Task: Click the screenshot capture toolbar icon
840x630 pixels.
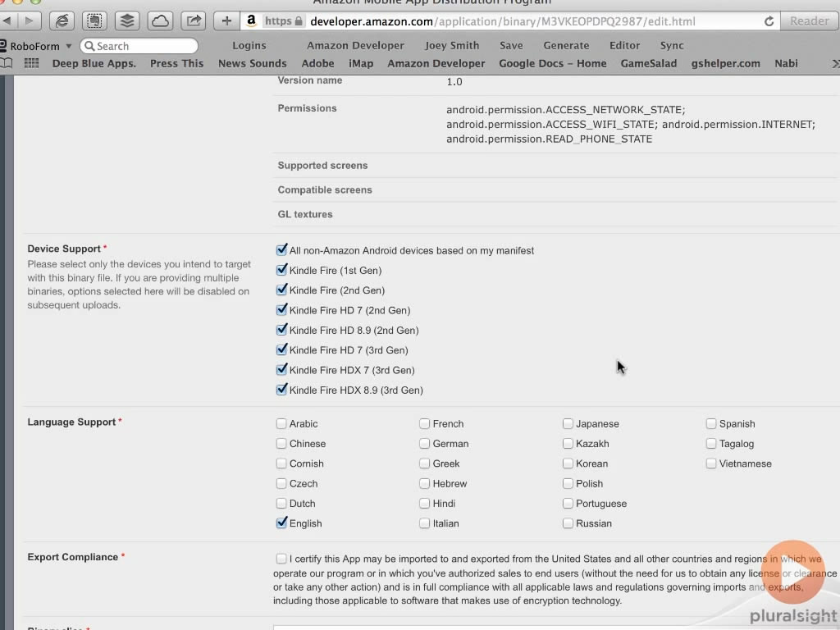Action: click(94, 21)
